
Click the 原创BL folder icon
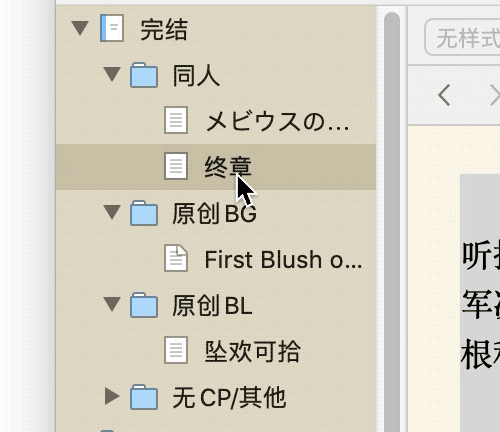pyautogui.click(x=144, y=305)
